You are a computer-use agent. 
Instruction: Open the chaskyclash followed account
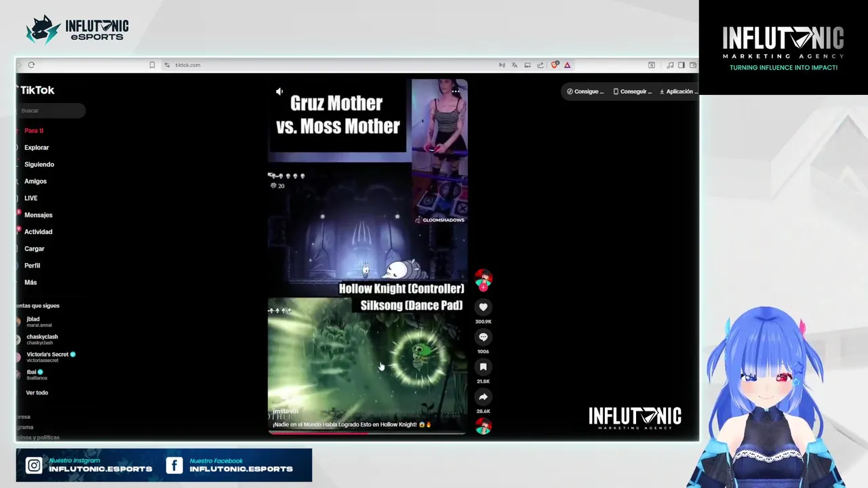pyautogui.click(x=41, y=340)
